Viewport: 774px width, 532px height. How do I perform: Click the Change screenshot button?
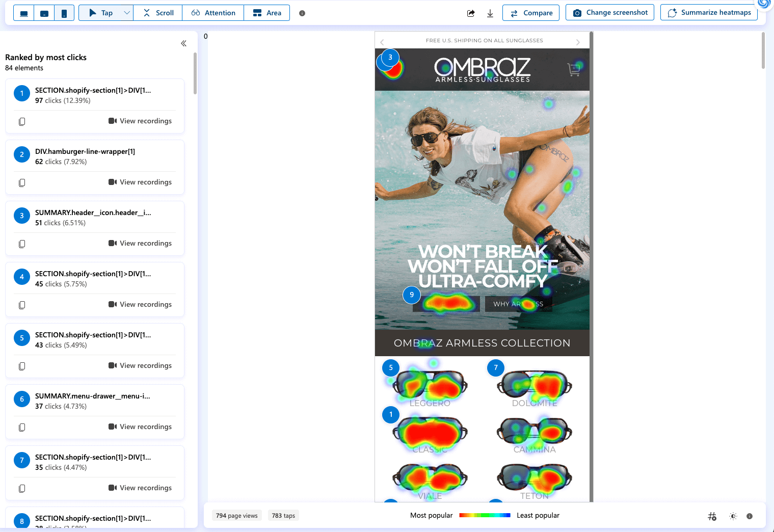pyautogui.click(x=610, y=13)
